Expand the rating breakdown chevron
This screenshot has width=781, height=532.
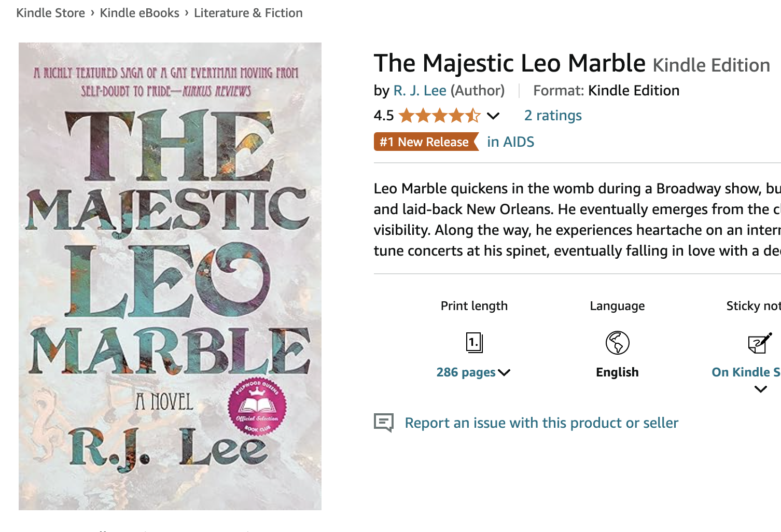[493, 116]
